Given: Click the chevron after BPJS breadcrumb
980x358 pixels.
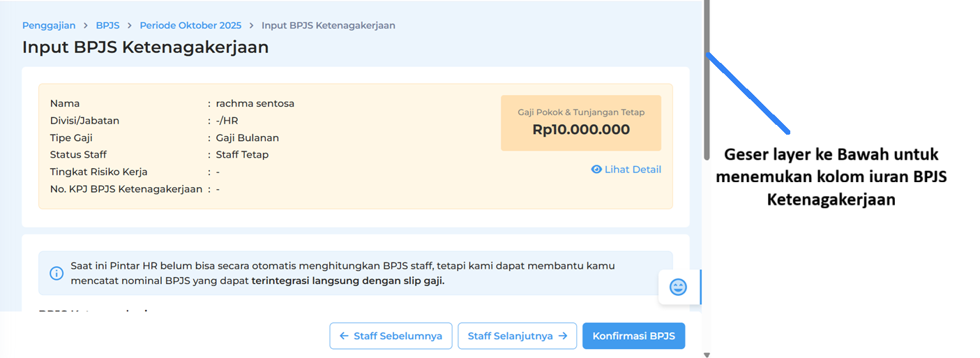Looking at the screenshot, I should coord(130,26).
